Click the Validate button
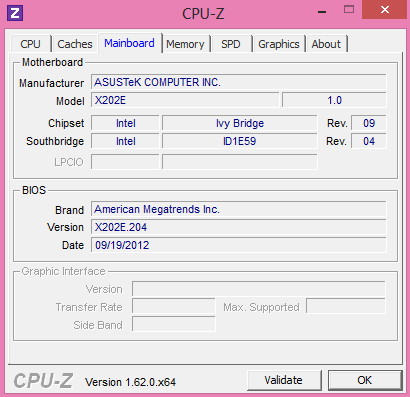 click(x=284, y=380)
